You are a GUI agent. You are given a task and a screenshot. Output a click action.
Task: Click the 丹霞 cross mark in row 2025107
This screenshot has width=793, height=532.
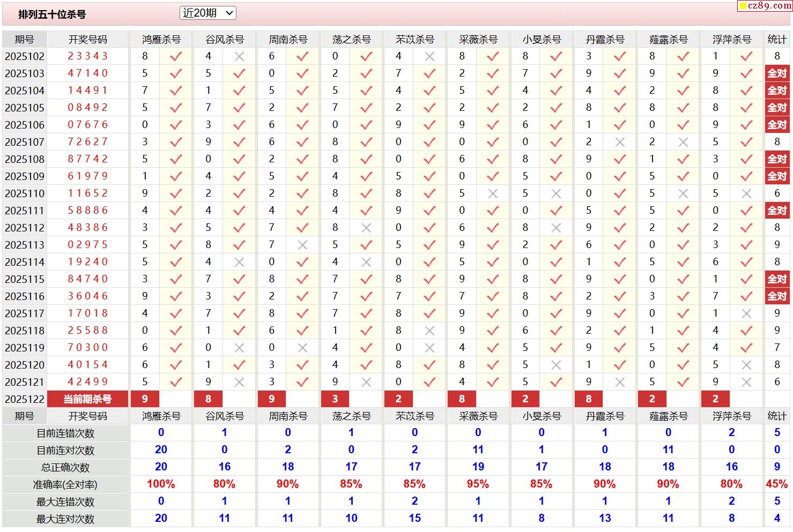coord(620,142)
